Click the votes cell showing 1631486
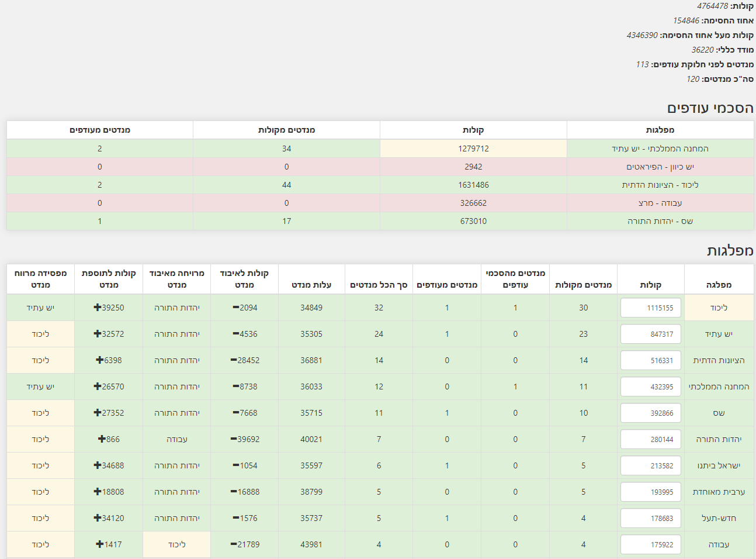Viewport: 756px width, 559px height. point(473,185)
